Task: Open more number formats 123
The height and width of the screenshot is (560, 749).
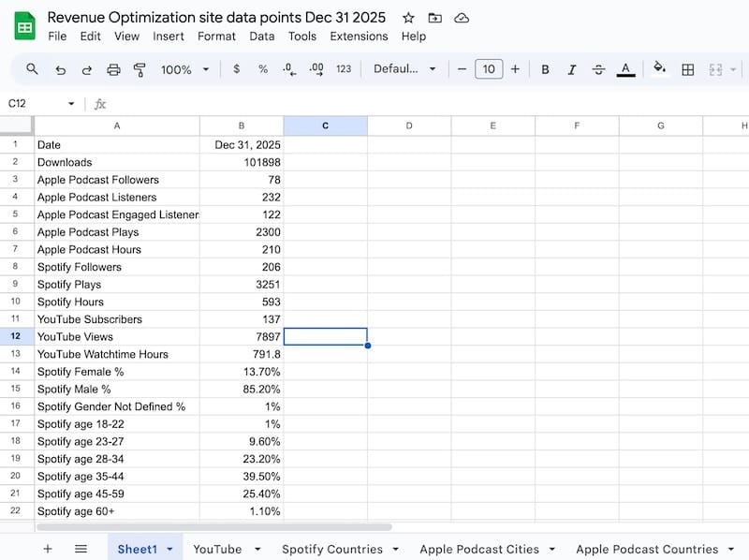Action: (x=344, y=69)
